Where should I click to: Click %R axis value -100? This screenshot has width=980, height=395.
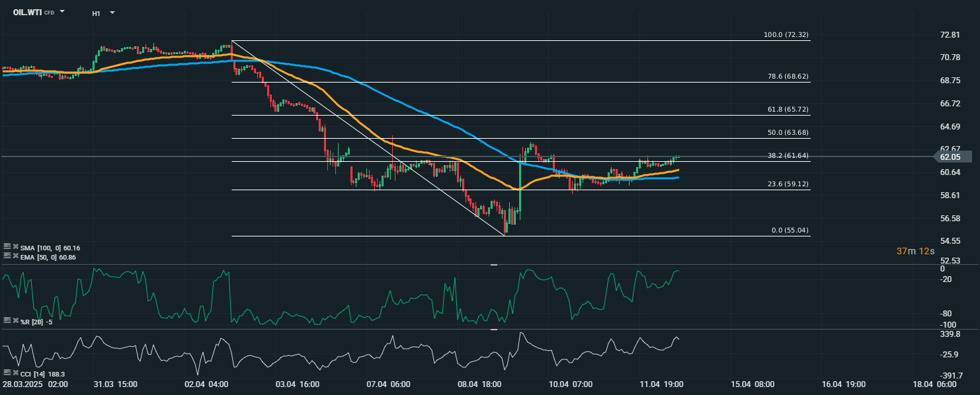pos(948,324)
